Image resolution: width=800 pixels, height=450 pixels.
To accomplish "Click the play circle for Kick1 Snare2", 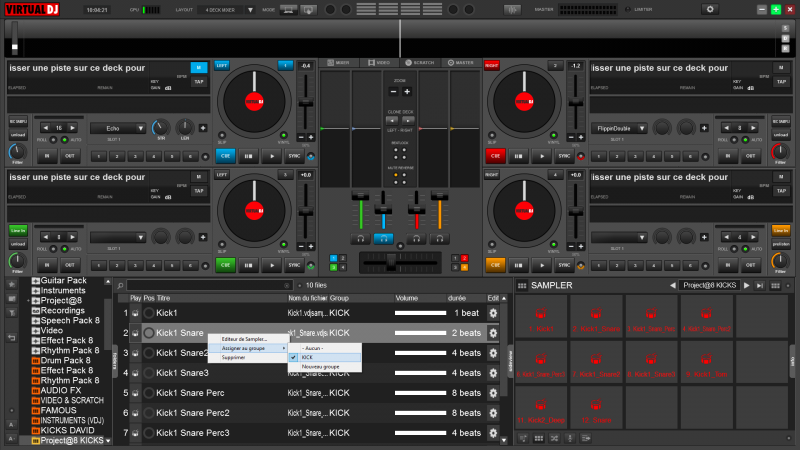I will pyautogui.click(x=149, y=353).
